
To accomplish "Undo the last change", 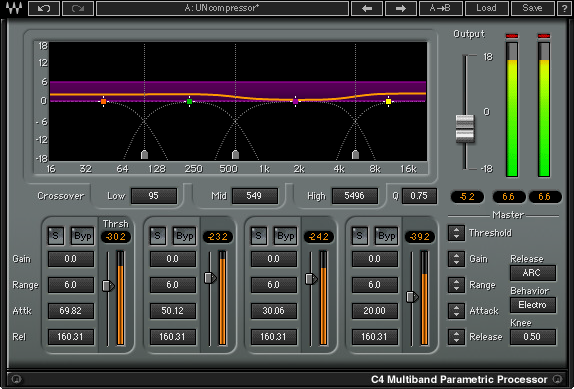I will click(44, 8).
